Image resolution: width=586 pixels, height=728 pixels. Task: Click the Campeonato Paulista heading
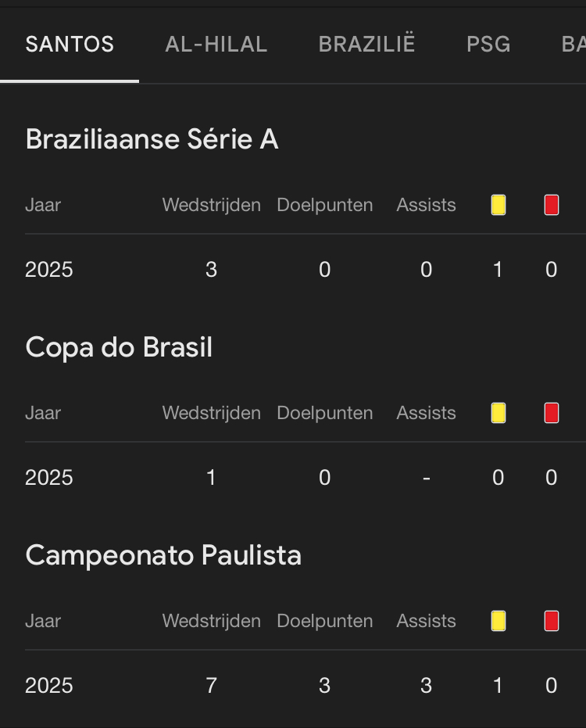163,555
